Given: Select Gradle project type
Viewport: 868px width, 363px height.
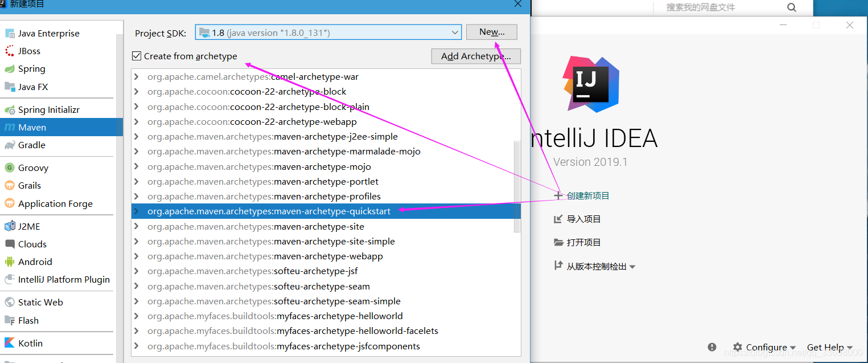Looking at the screenshot, I should [x=31, y=145].
